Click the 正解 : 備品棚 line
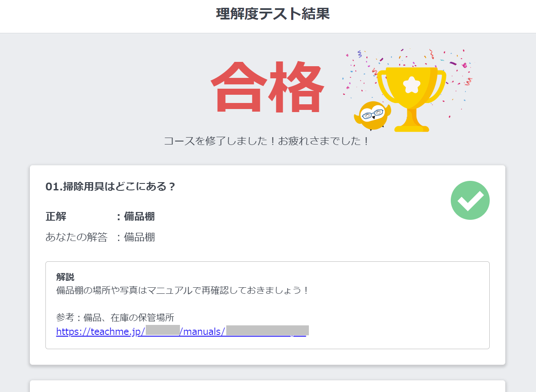Viewport: 536px width, 392px height. [x=100, y=216]
